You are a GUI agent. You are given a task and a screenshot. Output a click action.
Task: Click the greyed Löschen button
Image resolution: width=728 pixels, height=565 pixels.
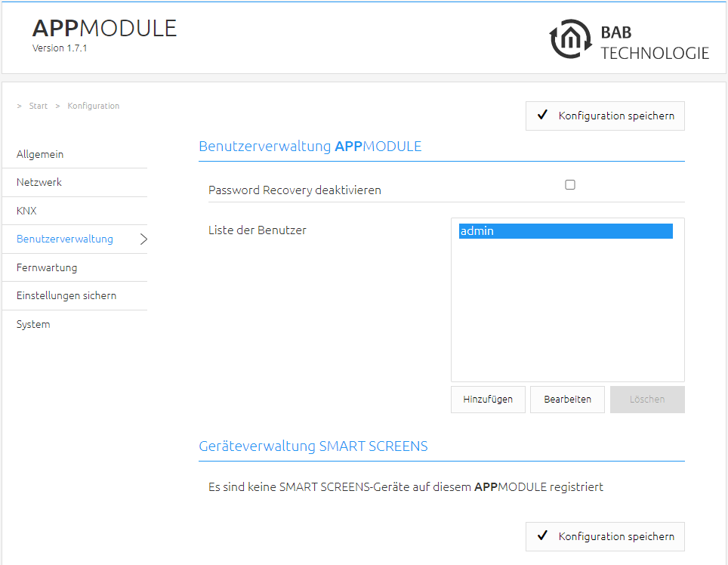coord(647,400)
